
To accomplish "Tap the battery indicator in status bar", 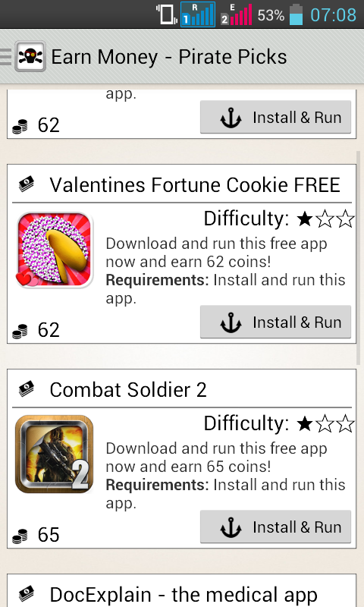I will (296, 14).
